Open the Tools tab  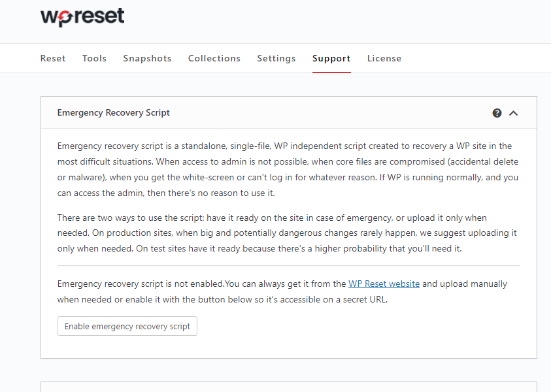click(94, 58)
